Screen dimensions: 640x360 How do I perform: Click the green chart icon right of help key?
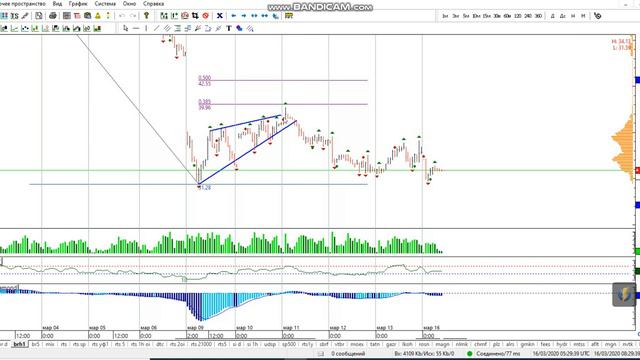[164, 16]
